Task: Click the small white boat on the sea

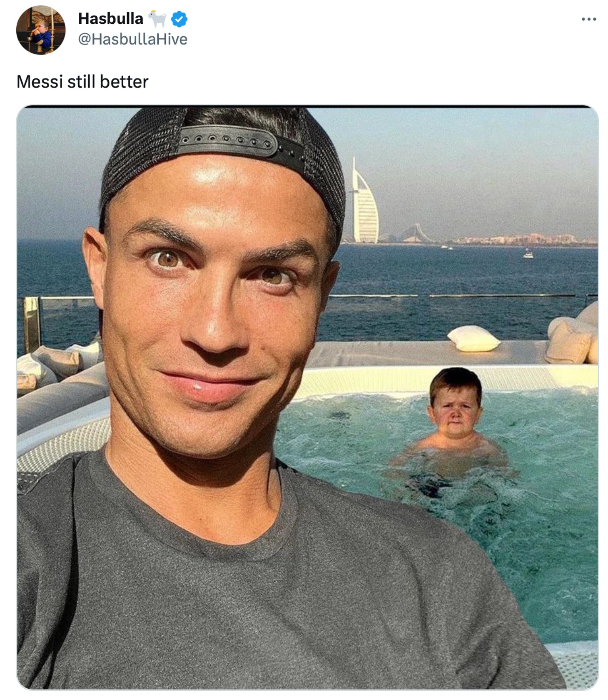Action: pos(528,255)
